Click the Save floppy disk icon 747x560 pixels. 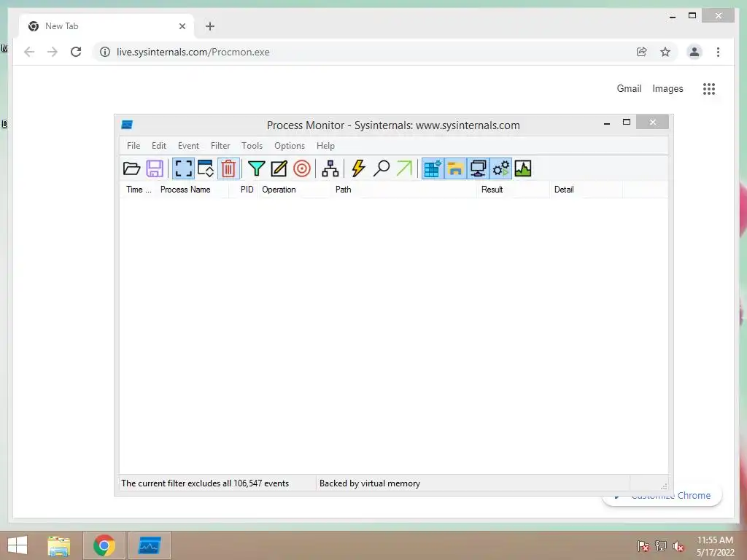tap(155, 168)
